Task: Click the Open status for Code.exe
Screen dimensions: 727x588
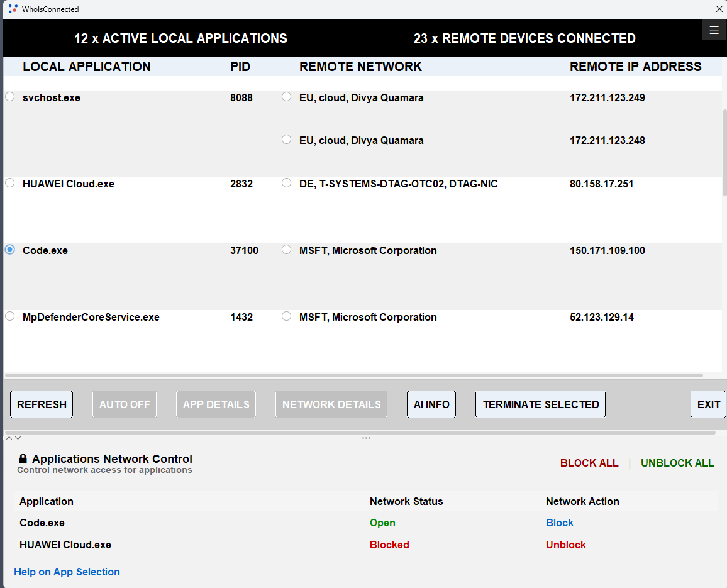Action: [382, 523]
